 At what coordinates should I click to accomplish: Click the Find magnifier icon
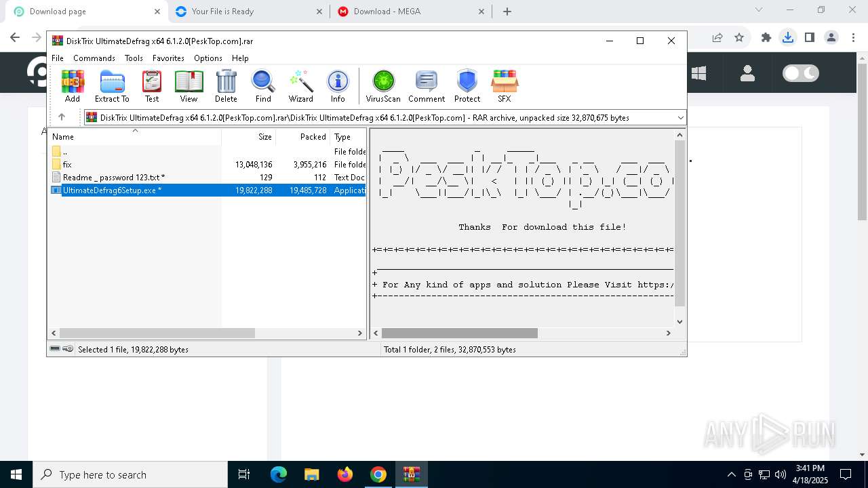(263, 86)
